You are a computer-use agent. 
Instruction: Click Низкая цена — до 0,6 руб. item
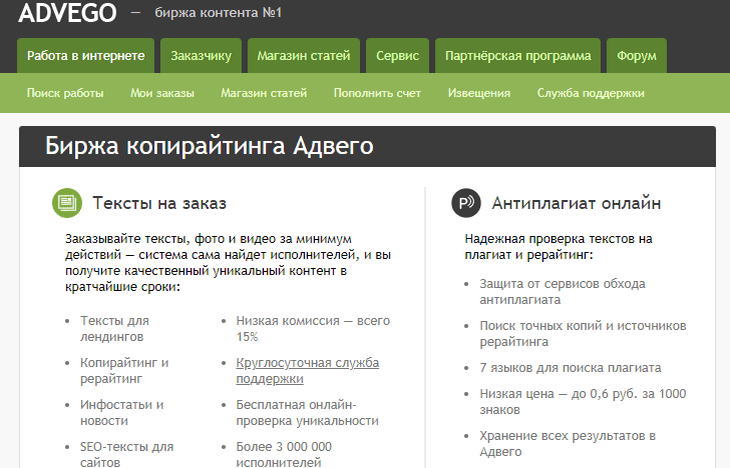pyautogui.click(x=583, y=401)
